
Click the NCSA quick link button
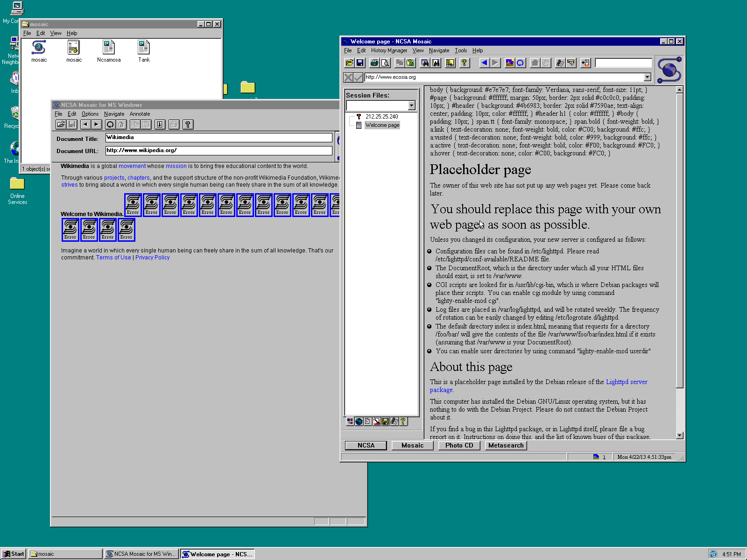click(x=366, y=445)
